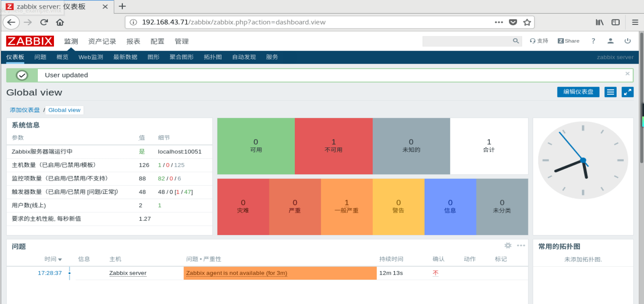644x304 pixels.
Task: Click the red 不可用 hosts tile
Action: click(x=334, y=146)
